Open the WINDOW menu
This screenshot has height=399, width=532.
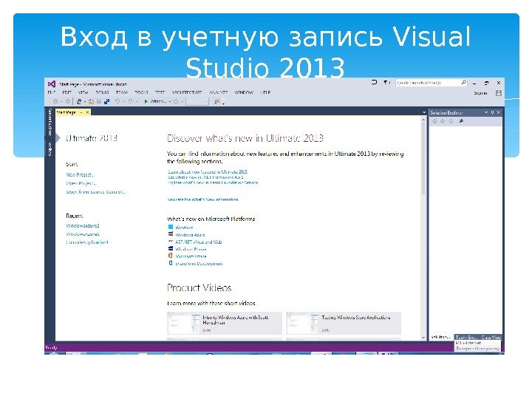click(x=244, y=92)
